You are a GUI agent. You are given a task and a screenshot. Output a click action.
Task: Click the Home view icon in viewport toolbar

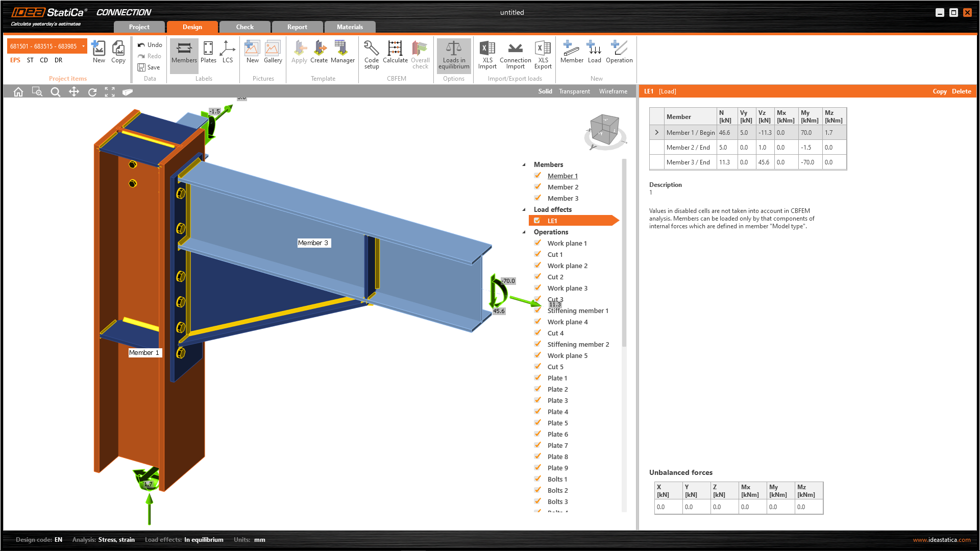click(x=18, y=92)
